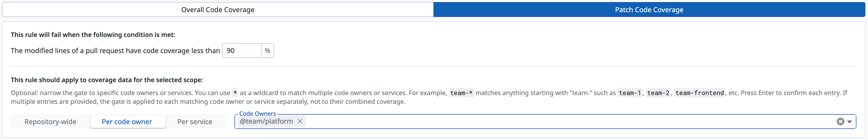868x140 pixels.
Task: Click the coverage threshold field showing 90
Action: click(241, 51)
